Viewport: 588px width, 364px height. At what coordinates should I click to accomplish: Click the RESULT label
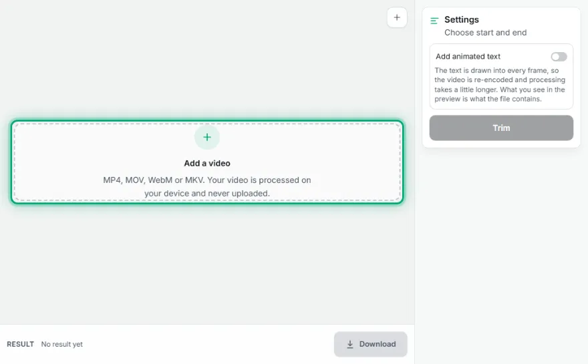click(x=20, y=344)
